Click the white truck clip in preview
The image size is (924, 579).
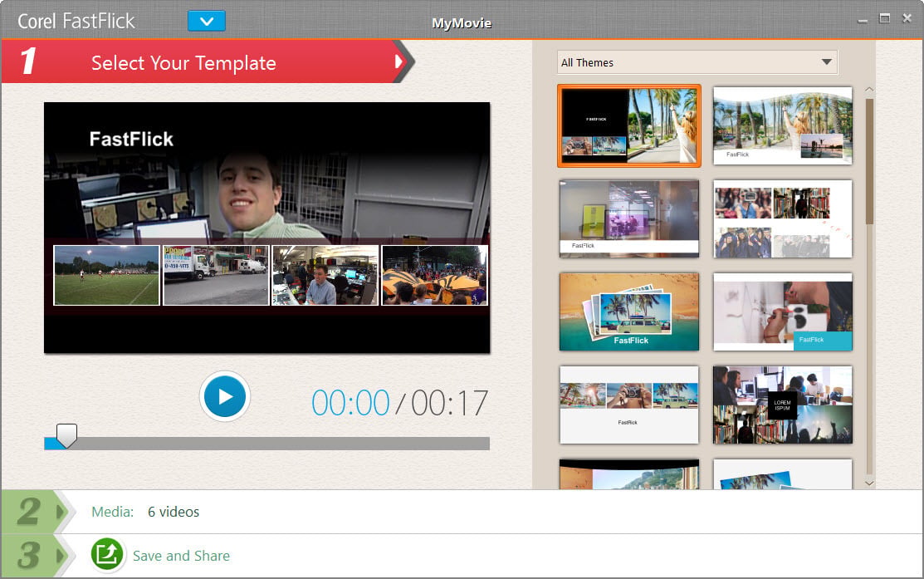click(216, 275)
